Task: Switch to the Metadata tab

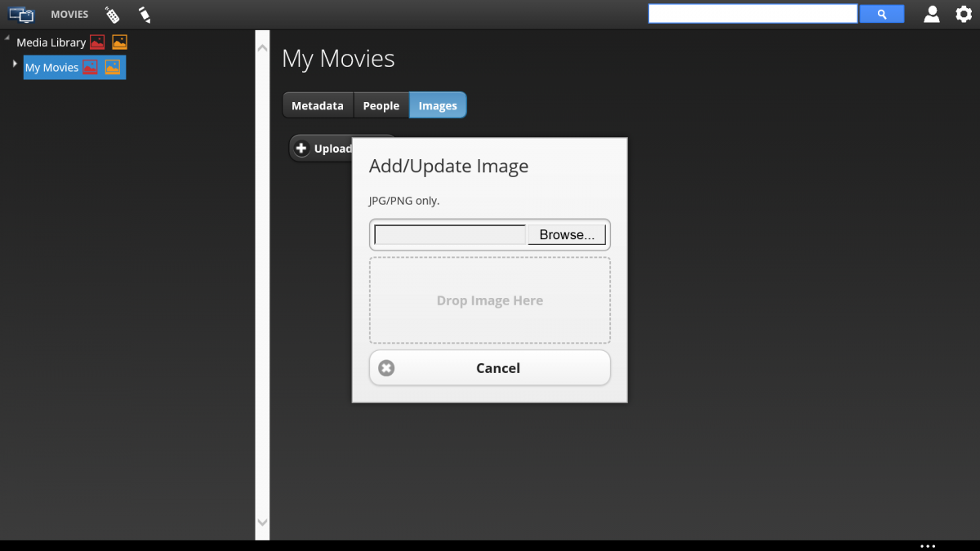Action: (x=318, y=105)
